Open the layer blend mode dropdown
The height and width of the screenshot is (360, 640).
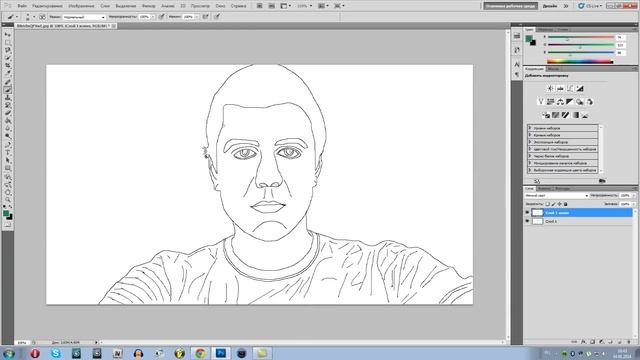pos(557,196)
